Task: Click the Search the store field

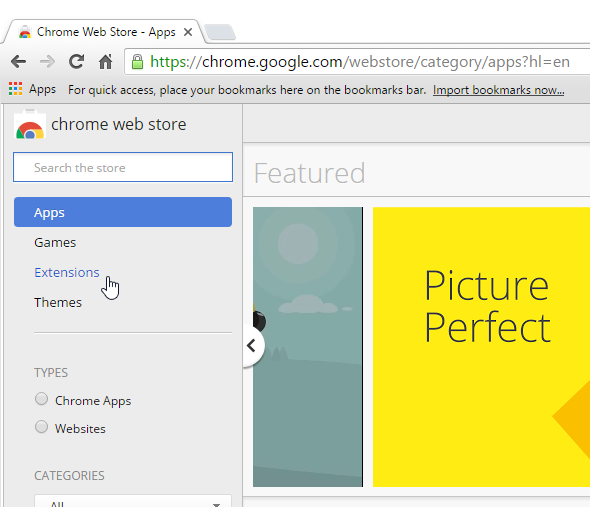Action: coord(123,167)
